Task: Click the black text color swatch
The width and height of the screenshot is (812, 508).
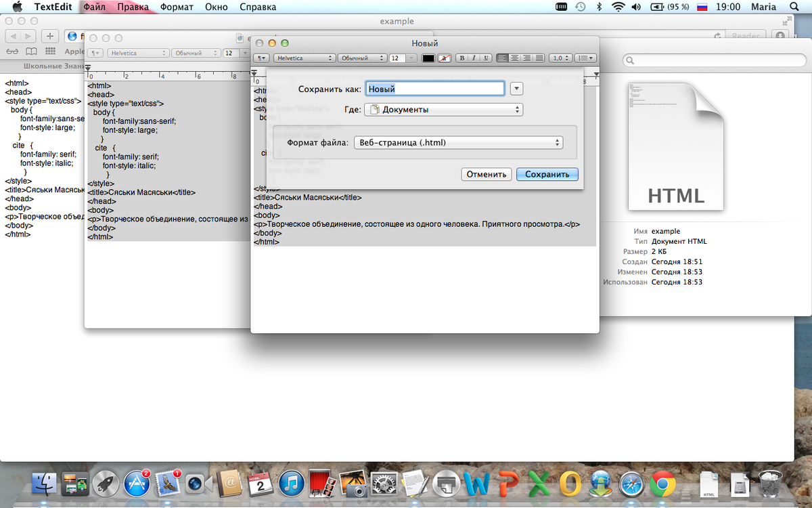Action: pos(428,58)
